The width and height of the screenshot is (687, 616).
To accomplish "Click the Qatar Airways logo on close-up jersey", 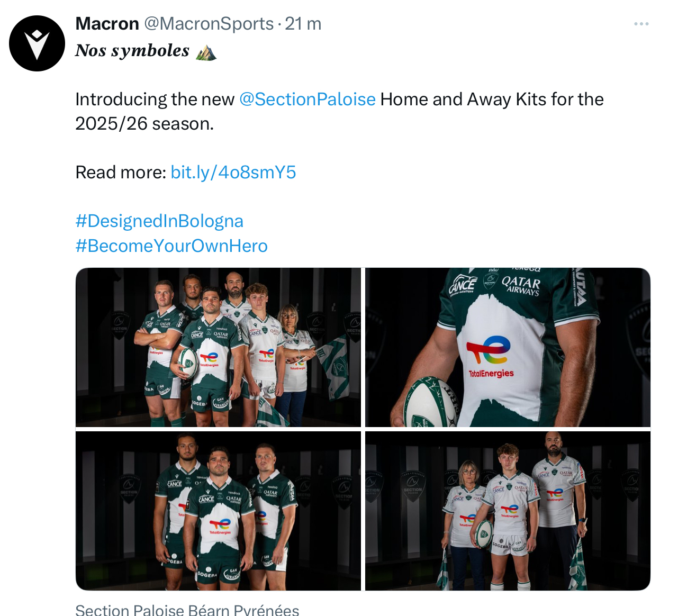I will [x=521, y=285].
